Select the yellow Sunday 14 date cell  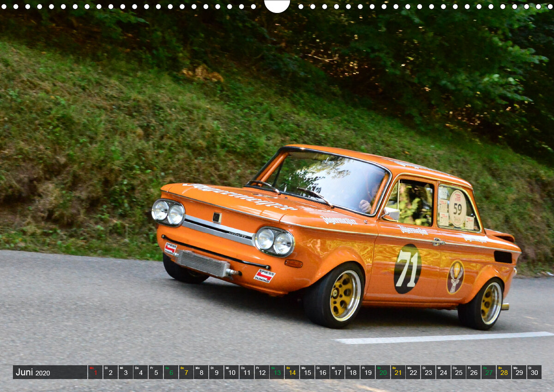click(292, 372)
